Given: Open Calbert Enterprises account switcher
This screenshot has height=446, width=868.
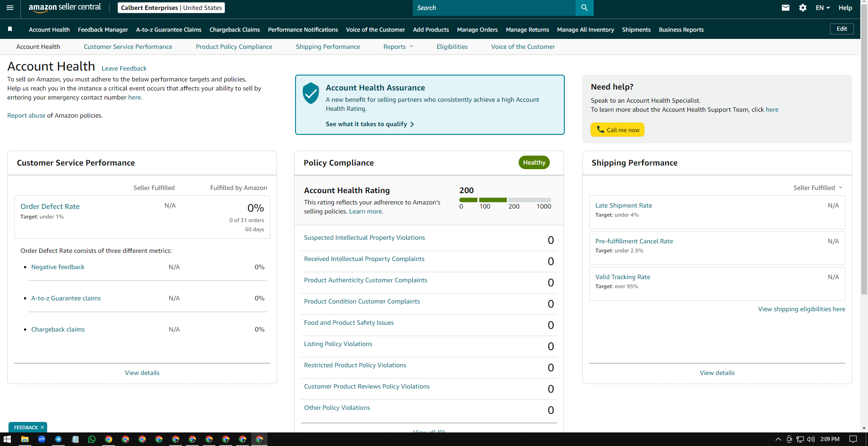Looking at the screenshot, I should point(171,8).
